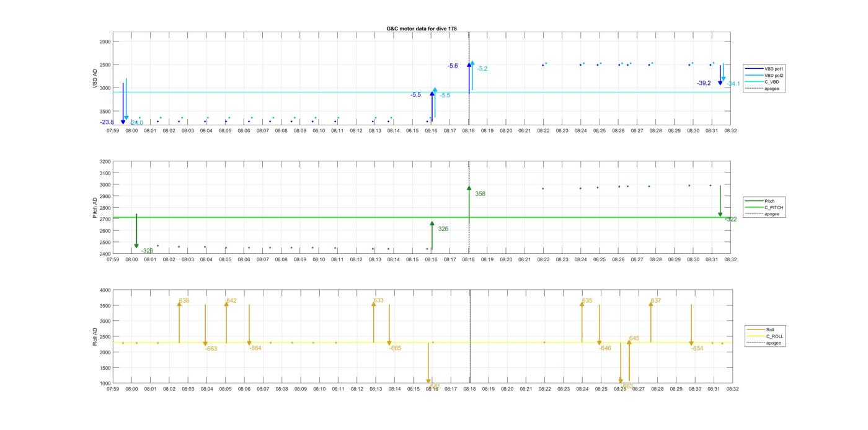868x430 pixels.
Task: Click the '642' roll annotation
Action: click(x=231, y=301)
